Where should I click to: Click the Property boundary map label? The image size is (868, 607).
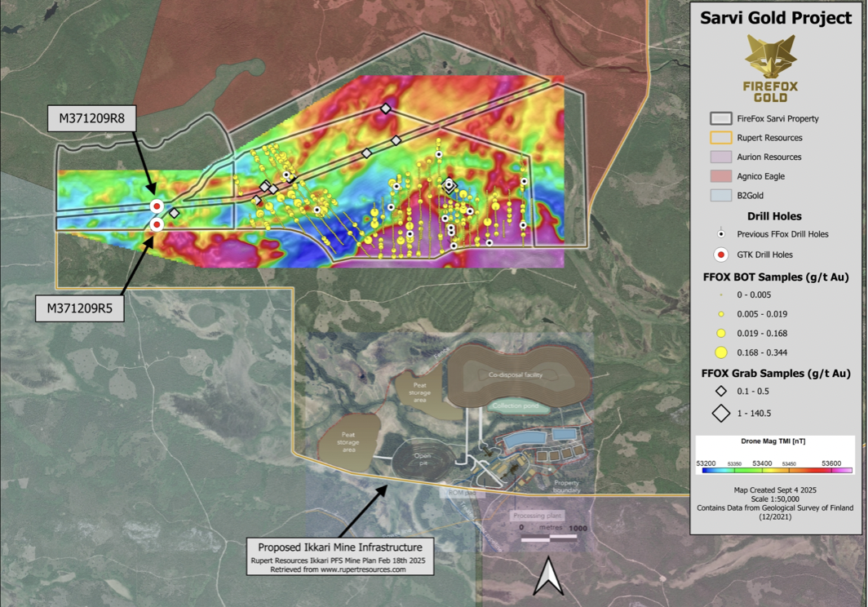tap(566, 487)
